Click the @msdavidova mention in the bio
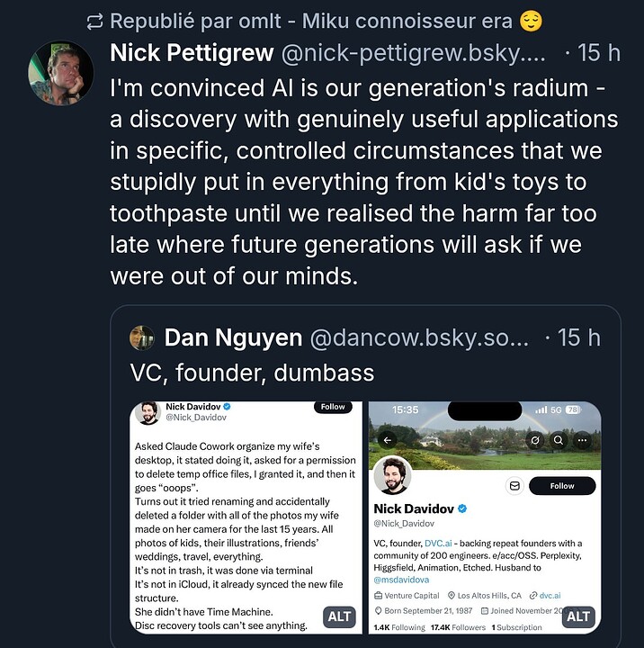This screenshot has width=644, height=648. [403, 579]
